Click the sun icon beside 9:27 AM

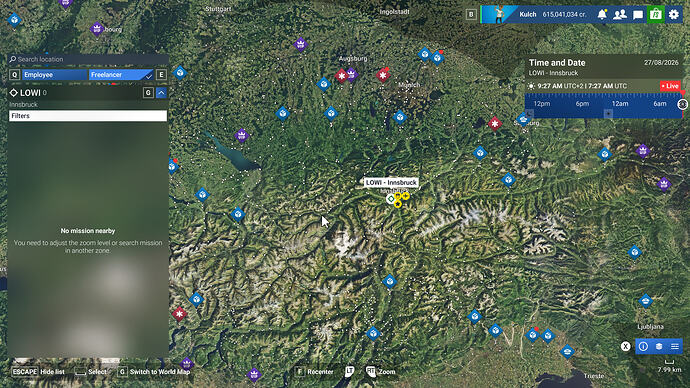click(x=531, y=86)
